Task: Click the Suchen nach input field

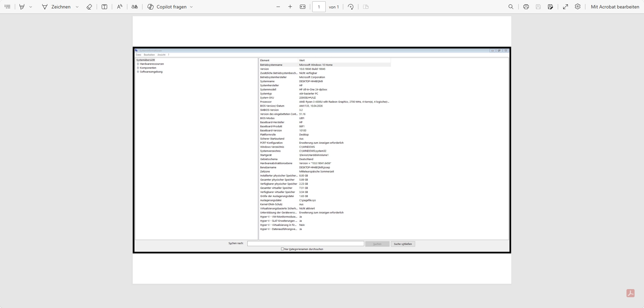Action: pyautogui.click(x=305, y=244)
